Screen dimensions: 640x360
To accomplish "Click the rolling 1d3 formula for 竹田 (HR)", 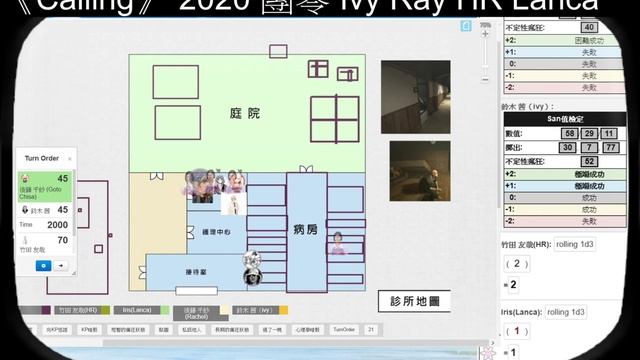I will coord(575,244).
